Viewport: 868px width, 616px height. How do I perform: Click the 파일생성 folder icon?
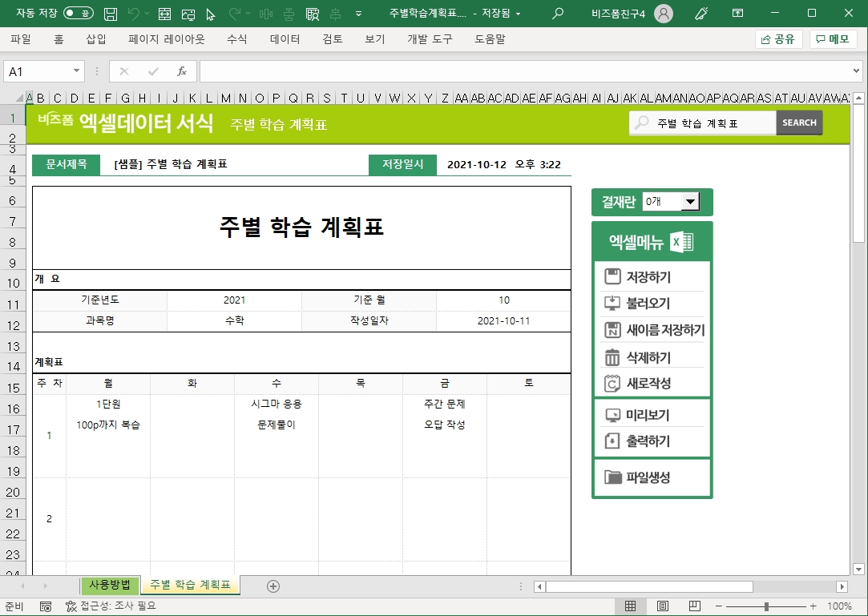point(613,477)
